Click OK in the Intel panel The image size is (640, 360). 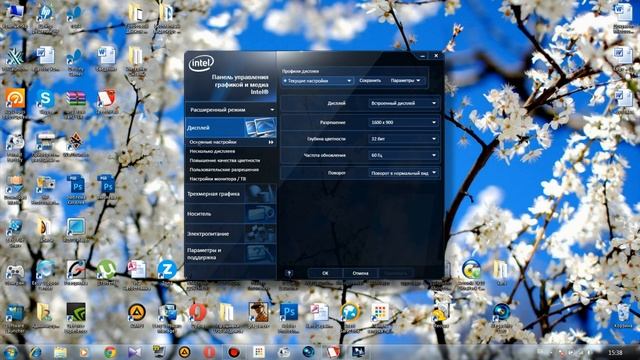pos(325,273)
